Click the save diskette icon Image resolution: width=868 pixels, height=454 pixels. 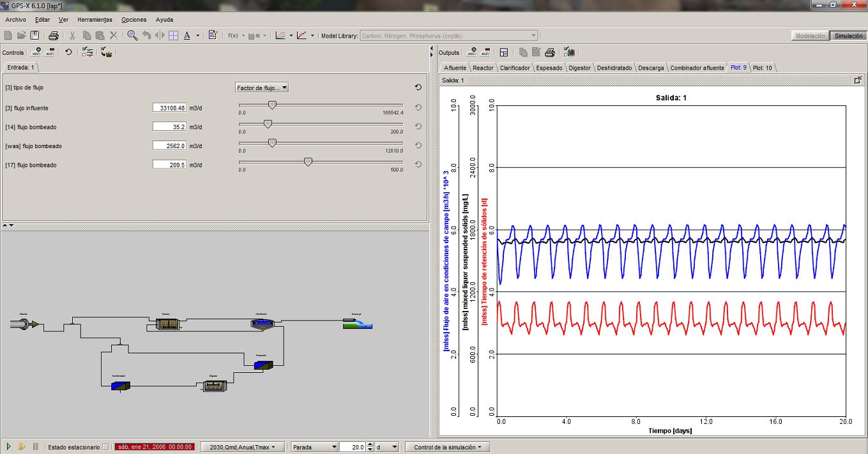(x=34, y=36)
